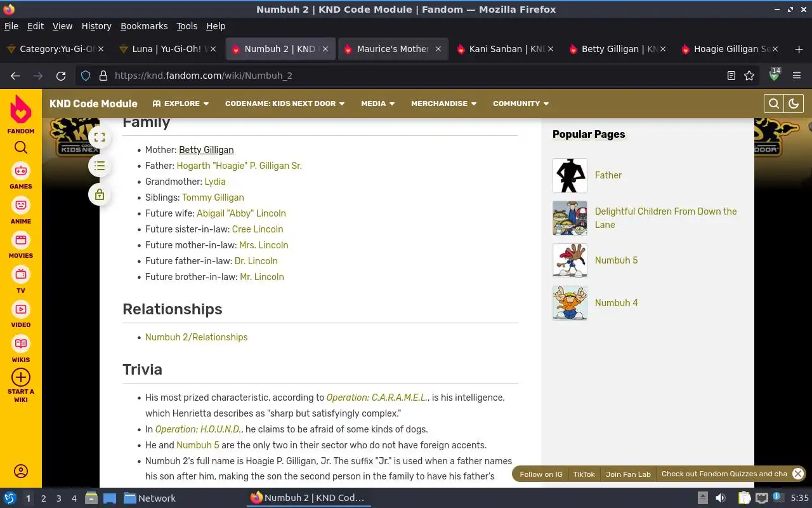
Task: Toggle dark mode moon icon
Action: [x=794, y=104]
